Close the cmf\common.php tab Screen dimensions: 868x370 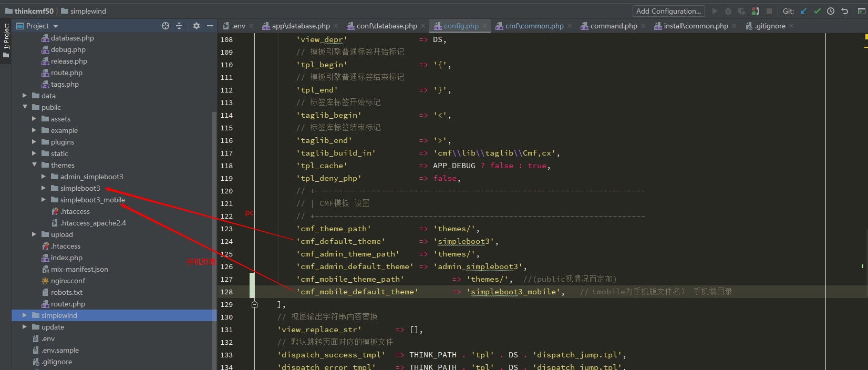[x=570, y=26]
